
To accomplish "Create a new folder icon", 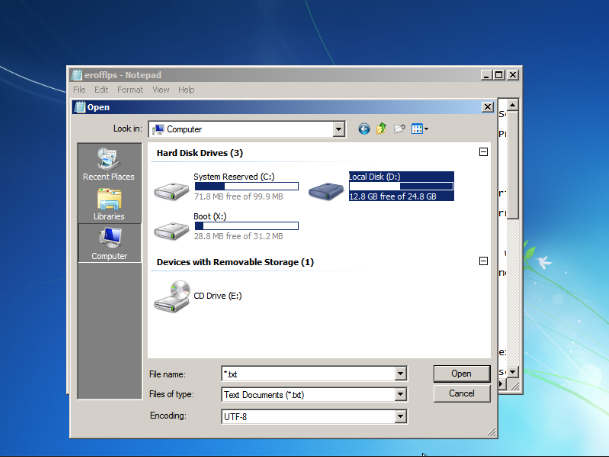I will [399, 129].
